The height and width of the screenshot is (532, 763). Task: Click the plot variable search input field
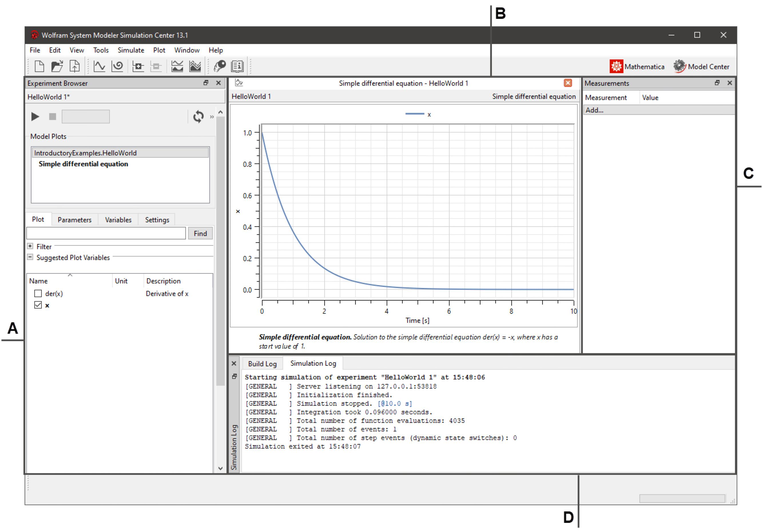pyautogui.click(x=114, y=233)
